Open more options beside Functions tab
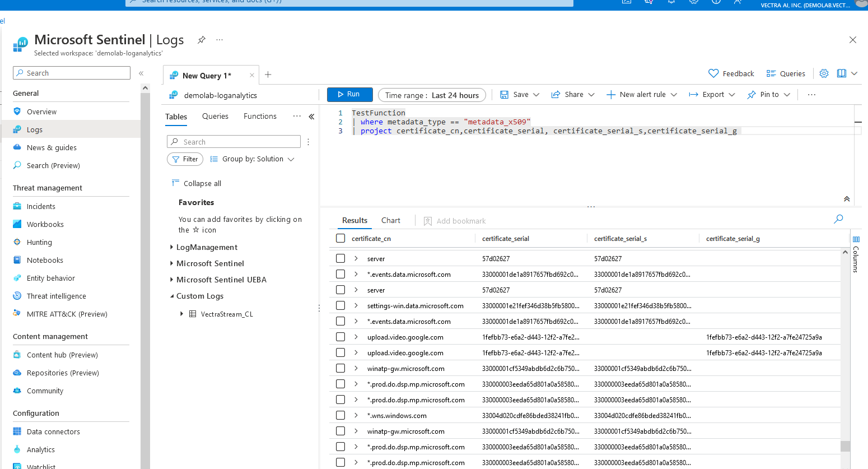 [297, 116]
